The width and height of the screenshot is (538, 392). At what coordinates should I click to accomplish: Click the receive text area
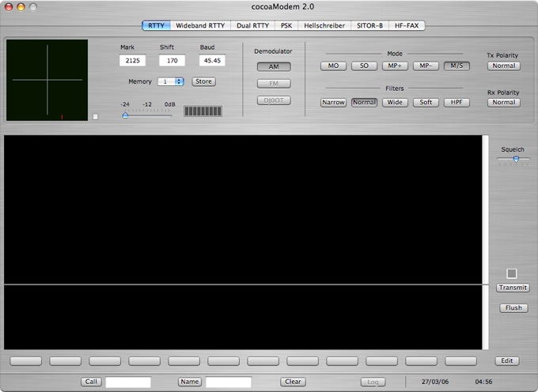(x=243, y=209)
